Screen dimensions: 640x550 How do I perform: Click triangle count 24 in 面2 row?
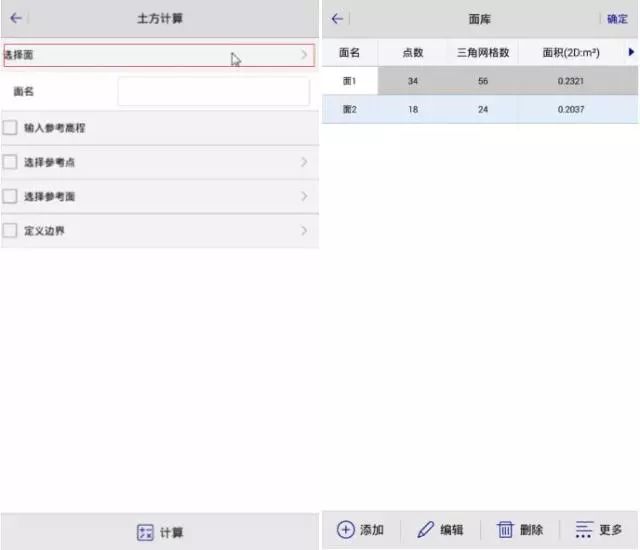point(483,109)
